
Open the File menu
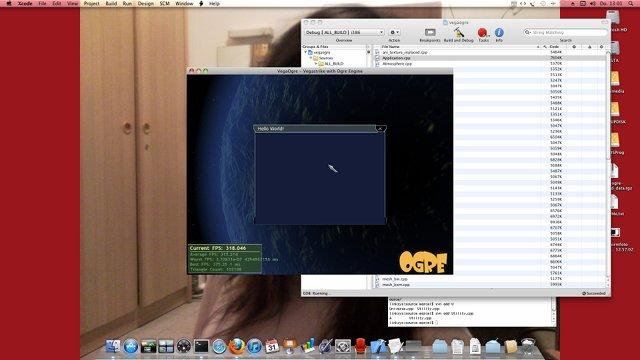click(42, 3)
